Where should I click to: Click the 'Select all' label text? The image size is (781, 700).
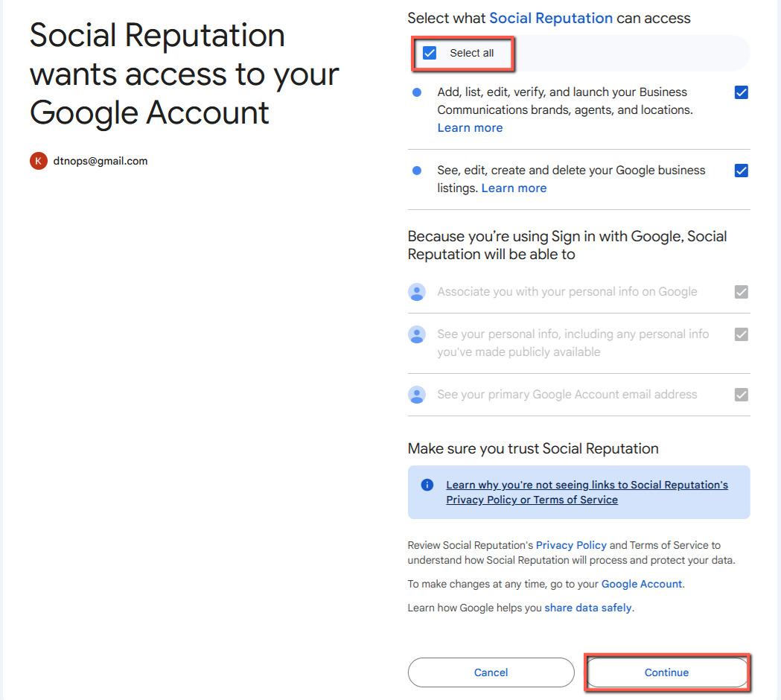pyautogui.click(x=472, y=53)
